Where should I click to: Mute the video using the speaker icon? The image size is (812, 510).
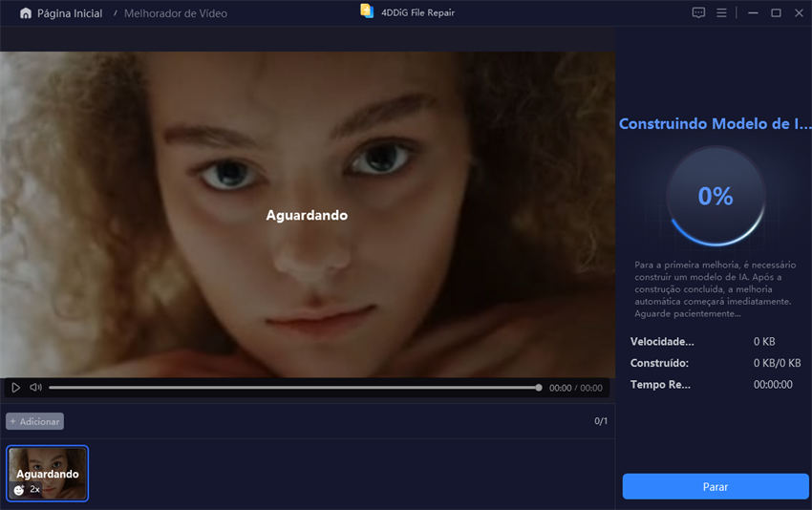click(x=35, y=388)
